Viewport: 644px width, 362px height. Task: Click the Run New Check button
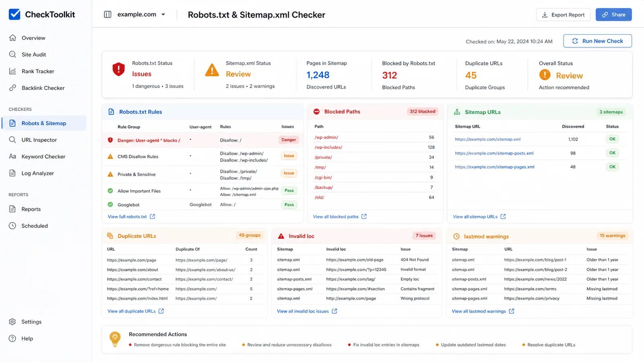tap(597, 41)
